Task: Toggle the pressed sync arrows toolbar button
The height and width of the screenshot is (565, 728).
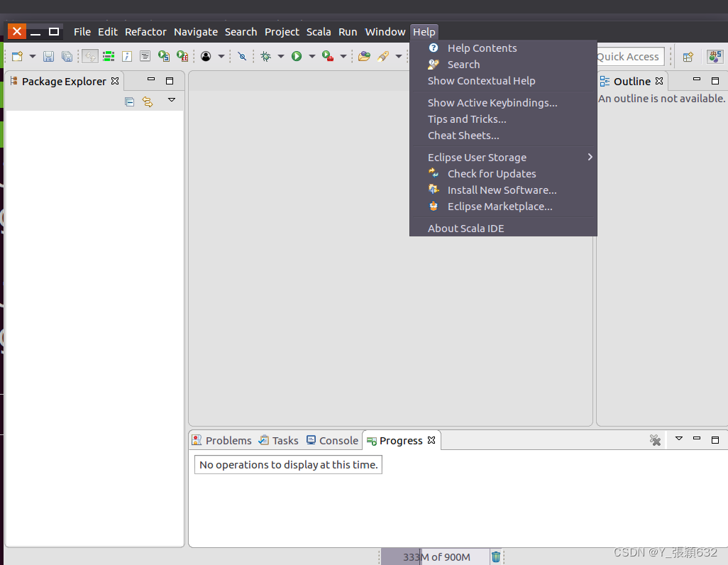Action: click(x=90, y=56)
